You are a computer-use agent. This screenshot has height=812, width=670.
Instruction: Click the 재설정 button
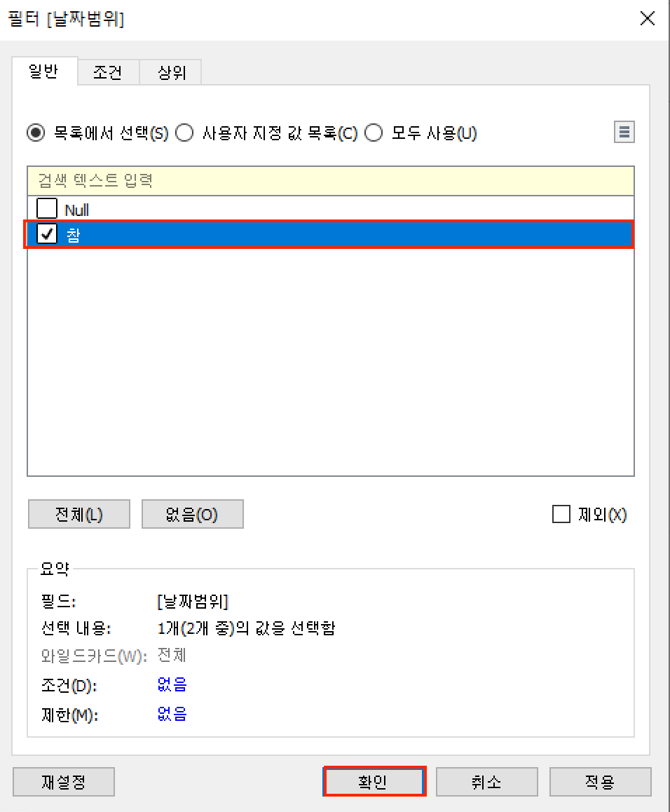click(x=63, y=782)
